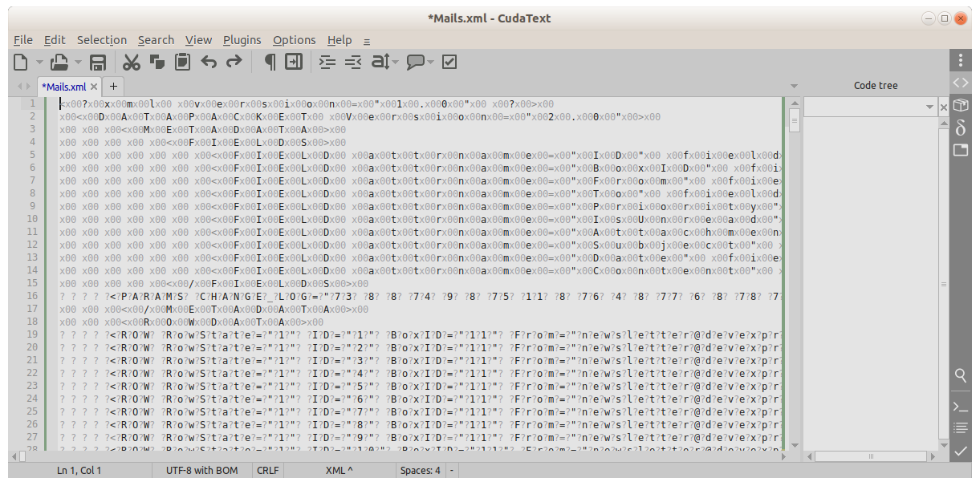Open the package box sidebar icon
The height and width of the screenshot is (486, 980).
point(961,105)
